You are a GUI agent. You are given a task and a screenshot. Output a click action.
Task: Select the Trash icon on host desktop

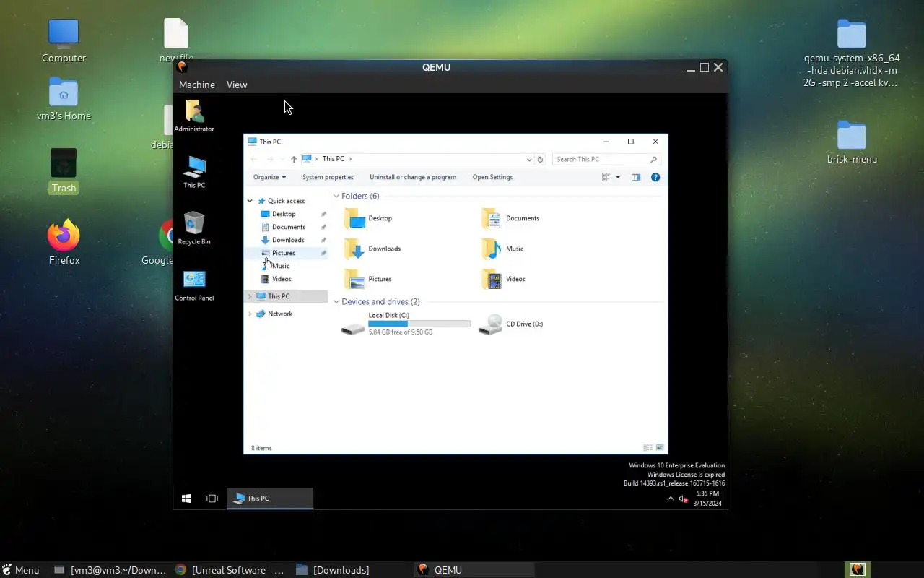(64, 171)
